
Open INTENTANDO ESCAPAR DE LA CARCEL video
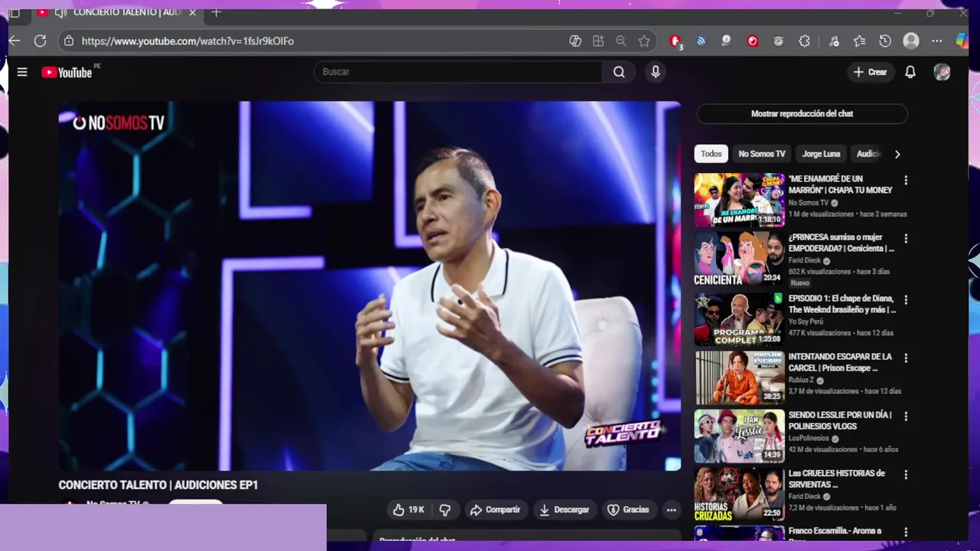[x=740, y=377]
